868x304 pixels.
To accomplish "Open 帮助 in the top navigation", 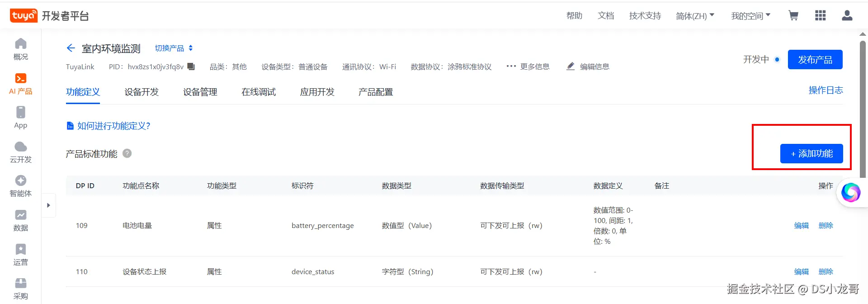I will (x=574, y=16).
